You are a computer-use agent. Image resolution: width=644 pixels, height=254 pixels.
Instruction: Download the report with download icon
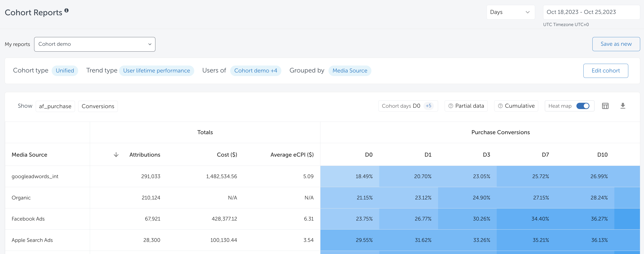point(623,106)
